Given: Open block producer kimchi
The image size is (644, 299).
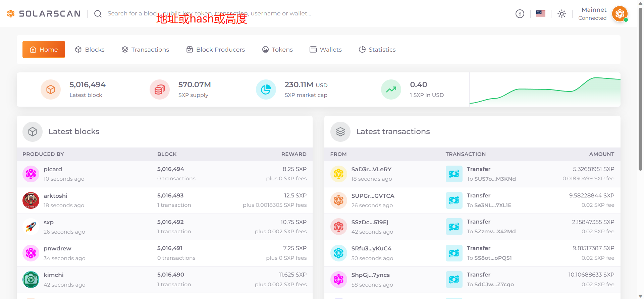Looking at the screenshot, I should (x=54, y=275).
